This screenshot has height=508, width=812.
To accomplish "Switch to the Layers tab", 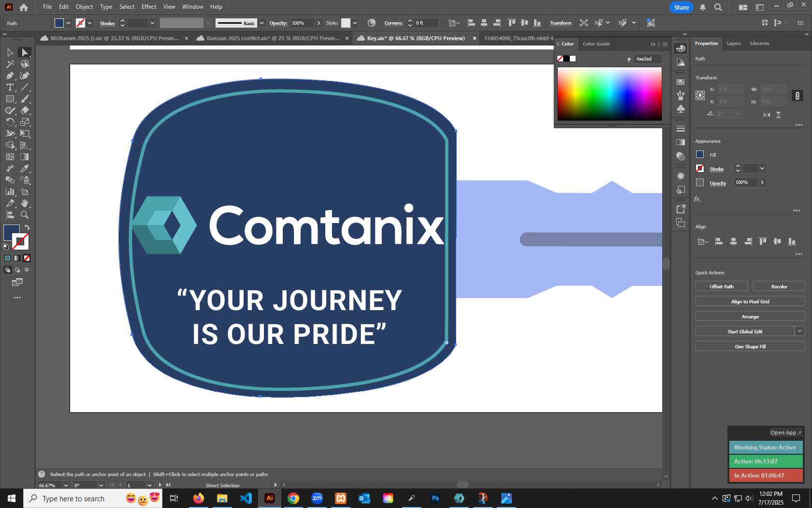I will pos(733,44).
